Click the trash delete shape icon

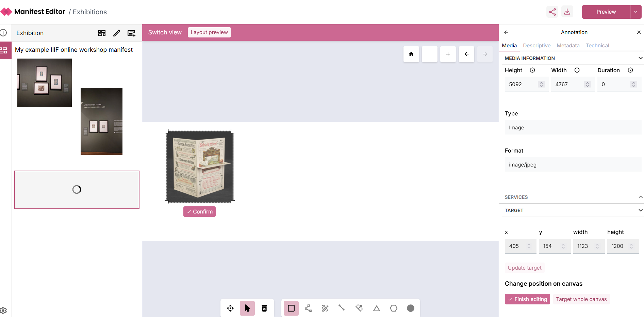coord(264,308)
